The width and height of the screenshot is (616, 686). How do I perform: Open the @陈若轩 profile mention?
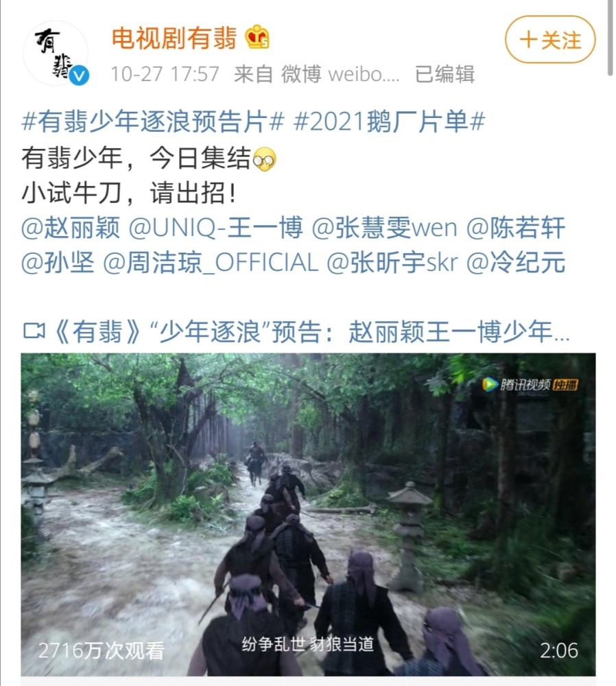[515, 228]
